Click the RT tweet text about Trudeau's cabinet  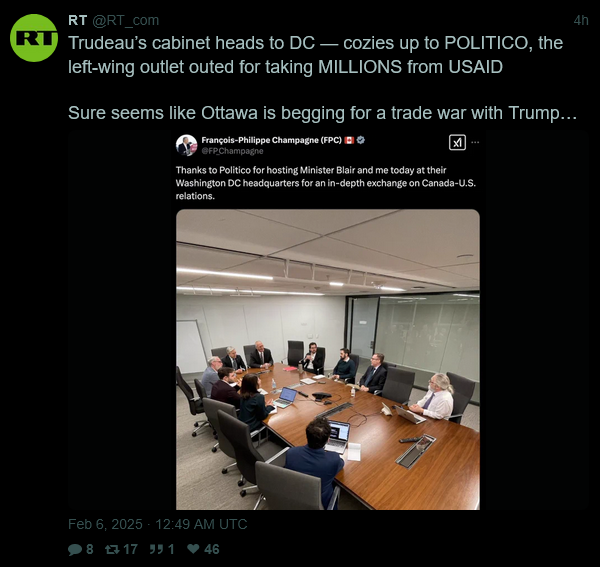tap(322, 78)
